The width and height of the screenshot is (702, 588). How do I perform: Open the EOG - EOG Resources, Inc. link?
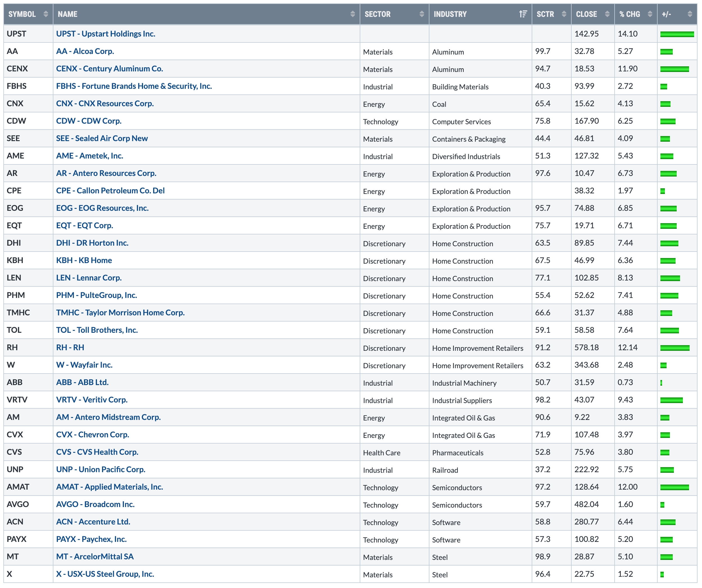[102, 208]
